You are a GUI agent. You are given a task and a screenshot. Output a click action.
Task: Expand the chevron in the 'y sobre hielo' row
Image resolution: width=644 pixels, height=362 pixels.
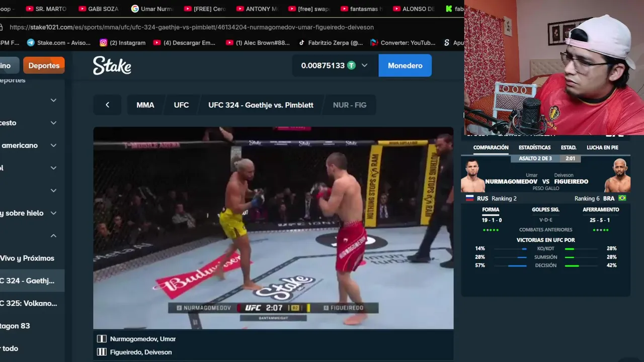tap(53, 213)
